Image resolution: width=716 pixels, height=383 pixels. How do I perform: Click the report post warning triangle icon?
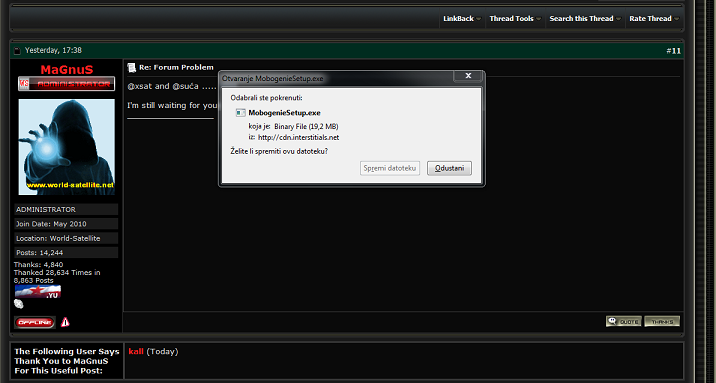point(65,322)
